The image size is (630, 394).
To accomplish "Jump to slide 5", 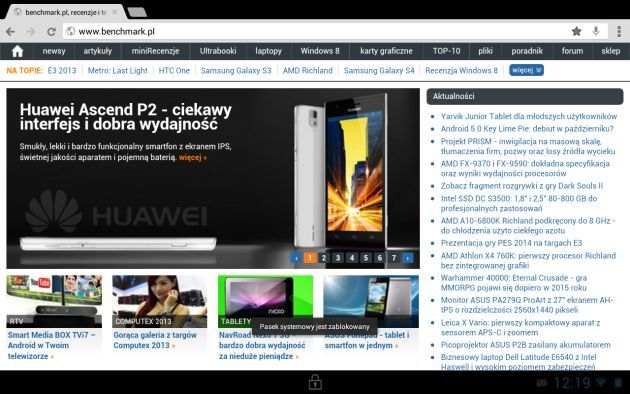I will coord(366,258).
